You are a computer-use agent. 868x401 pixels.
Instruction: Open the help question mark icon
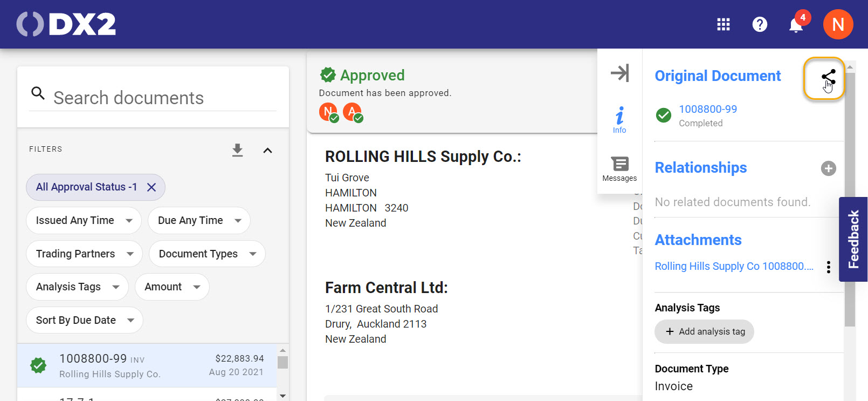point(760,24)
